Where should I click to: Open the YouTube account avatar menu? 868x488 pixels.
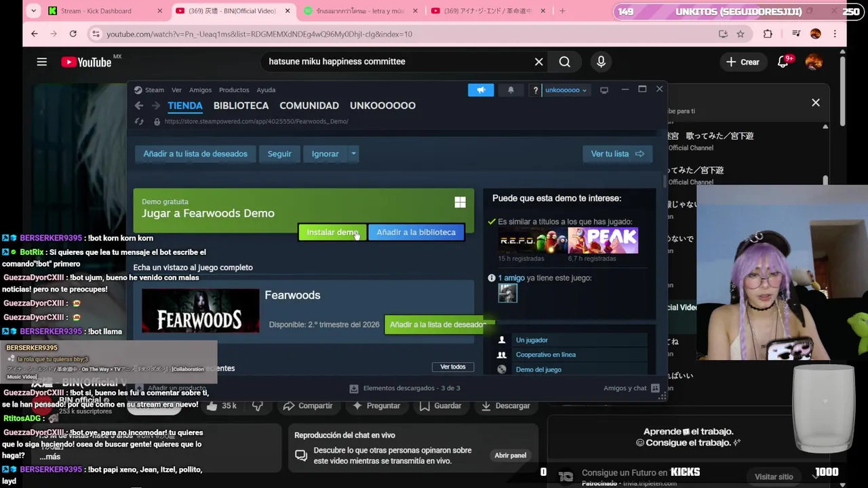(814, 62)
